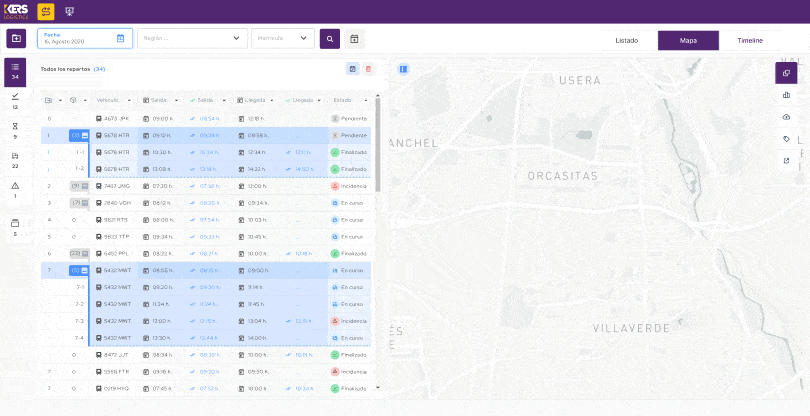
Task: Select the tag icon on map sidebar
Action: [786, 139]
